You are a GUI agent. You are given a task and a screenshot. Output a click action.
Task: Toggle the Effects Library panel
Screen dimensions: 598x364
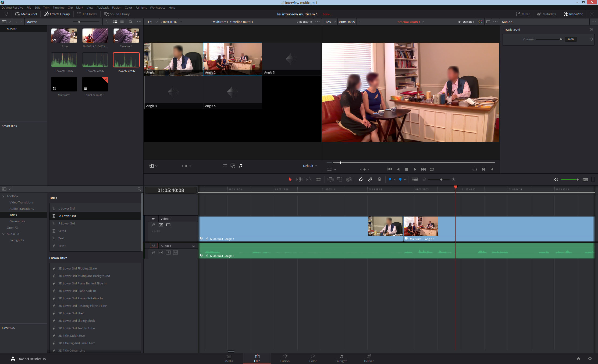(57, 14)
